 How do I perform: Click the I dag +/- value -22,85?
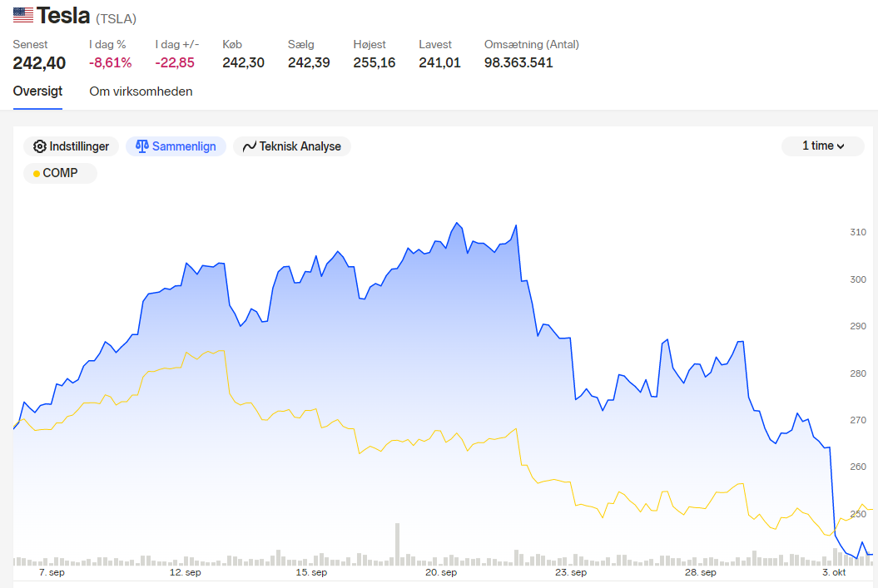coord(175,62)
